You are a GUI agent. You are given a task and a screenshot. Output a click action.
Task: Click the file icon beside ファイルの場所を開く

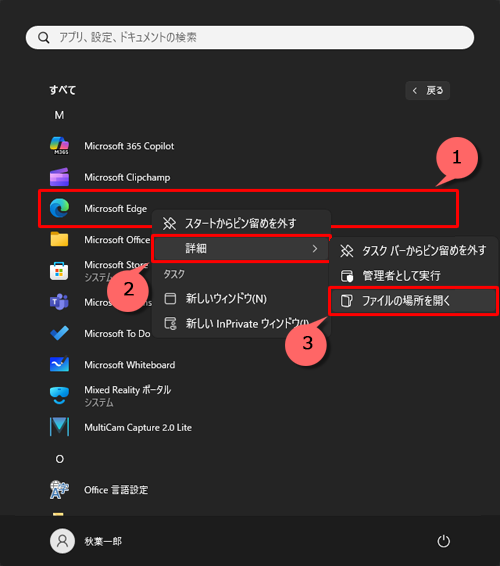(347, 301)
